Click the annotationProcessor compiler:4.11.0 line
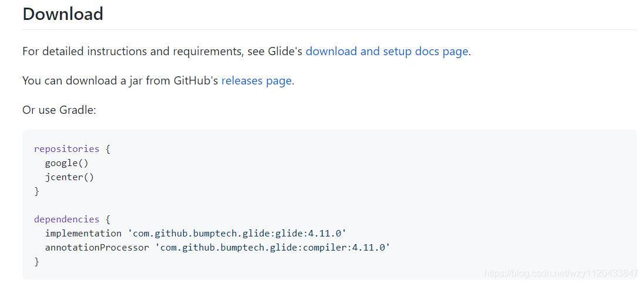Screen dimensions: 644x284 pyautogui.click(x=217, y=248)
